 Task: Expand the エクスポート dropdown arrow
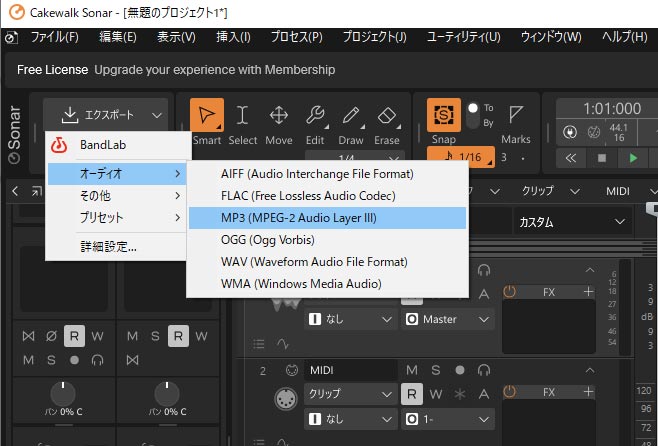coord(157,115)
